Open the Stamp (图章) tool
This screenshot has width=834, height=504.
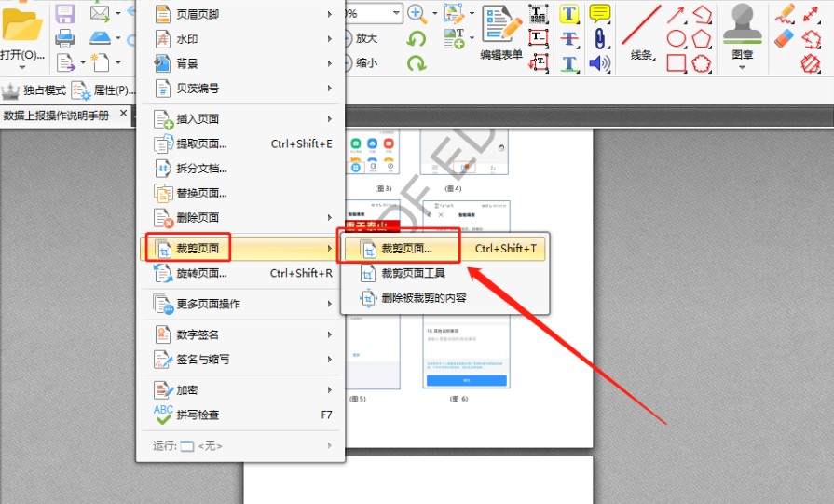pos(742,32)
